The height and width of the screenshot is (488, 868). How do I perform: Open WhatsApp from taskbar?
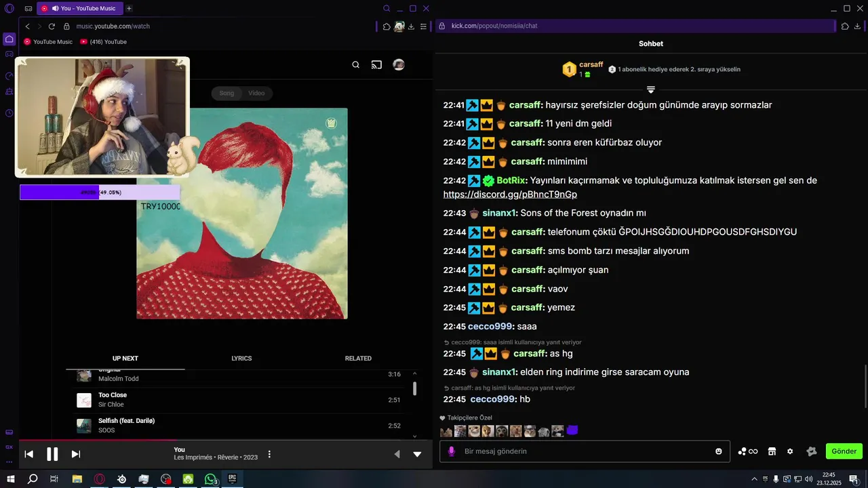click(210, 479)
